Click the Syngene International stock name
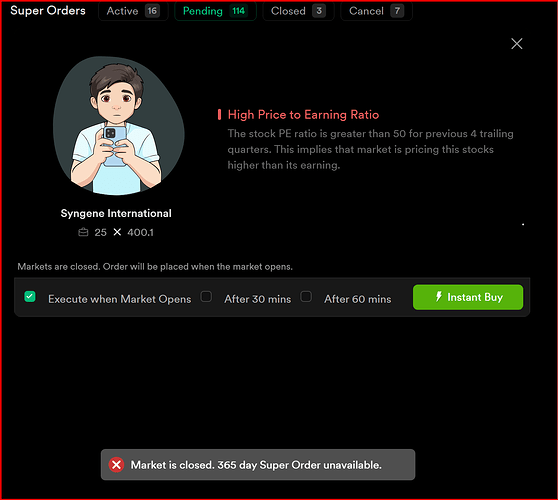558x500 pixels. point(116,214)
